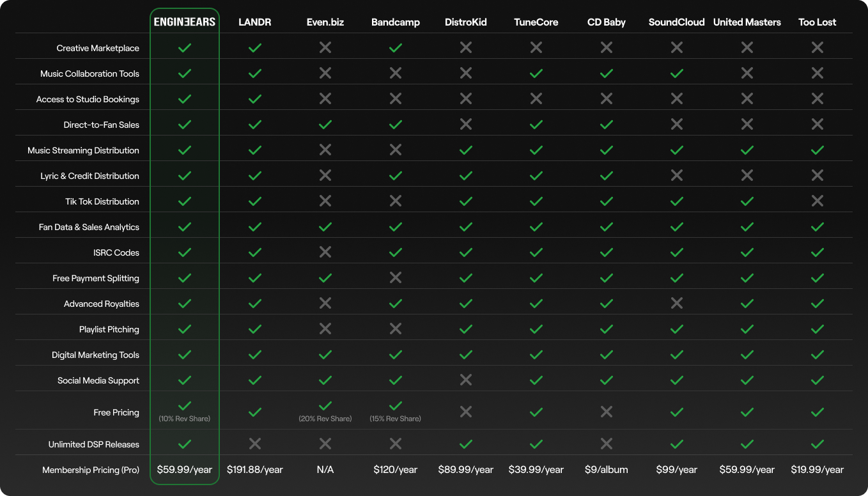Click United Masters checkmark for Tik Tok Distribution
868x496 pixels.
747,201
